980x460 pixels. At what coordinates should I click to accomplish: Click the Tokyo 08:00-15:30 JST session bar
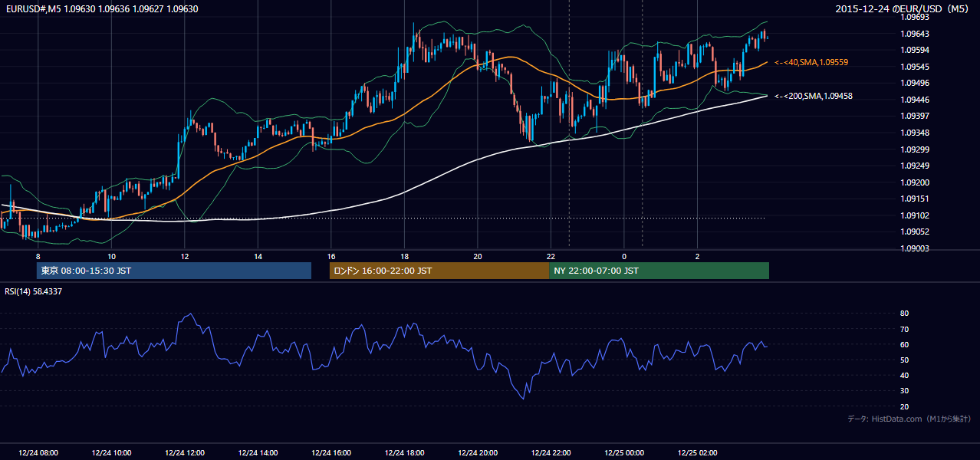[173, 271]
